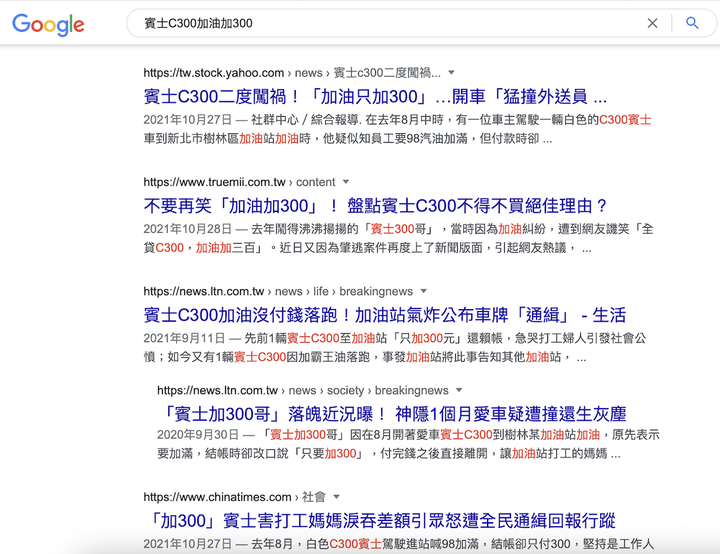Screen dimensions: 720x554
Task: Open dropdown arrow beside tw.stock.yahoo.com URL
Action: coord(451,73)
